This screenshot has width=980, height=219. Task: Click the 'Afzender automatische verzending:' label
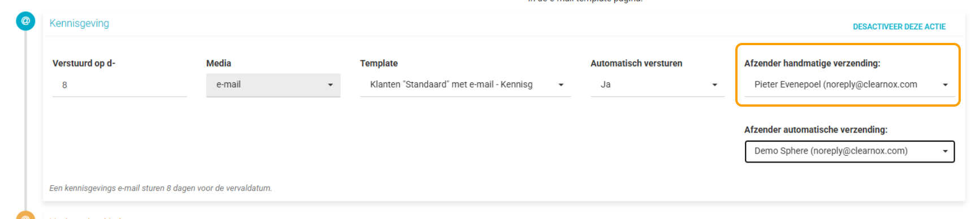pyautogui.click(x=816, y=130)
